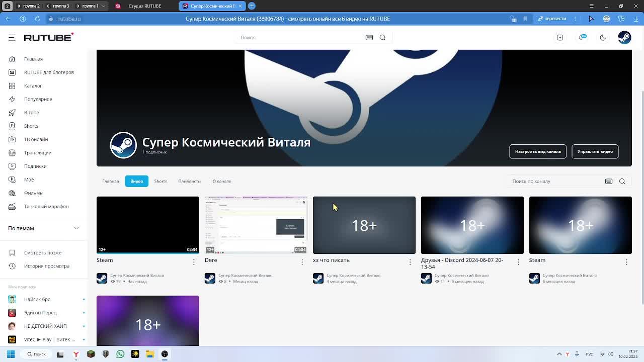Click the channel search magnifier icon
This screenshot has width=644, height=362.
pos(622,182)
